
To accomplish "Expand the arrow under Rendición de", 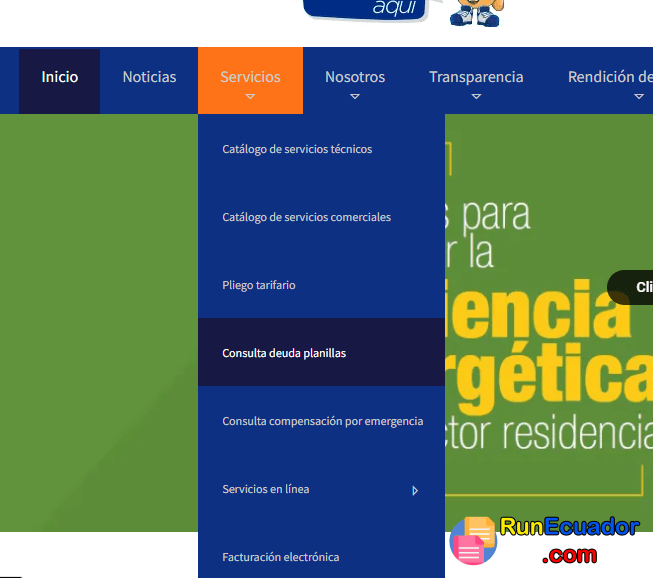I will [639, 97].
